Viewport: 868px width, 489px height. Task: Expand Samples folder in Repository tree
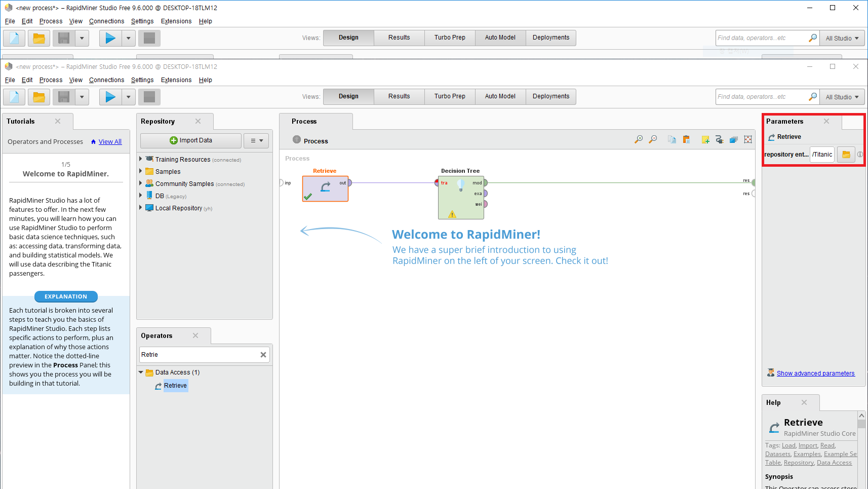point(141,171)
